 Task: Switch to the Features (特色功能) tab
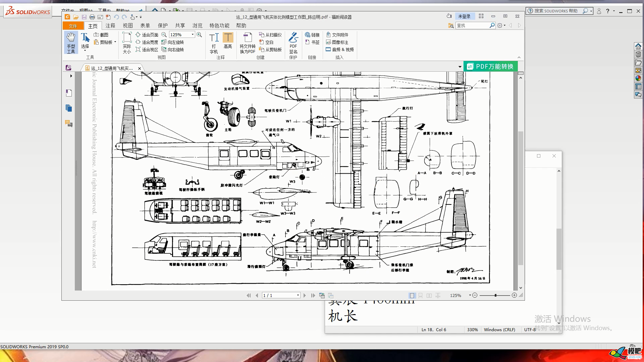219,25
